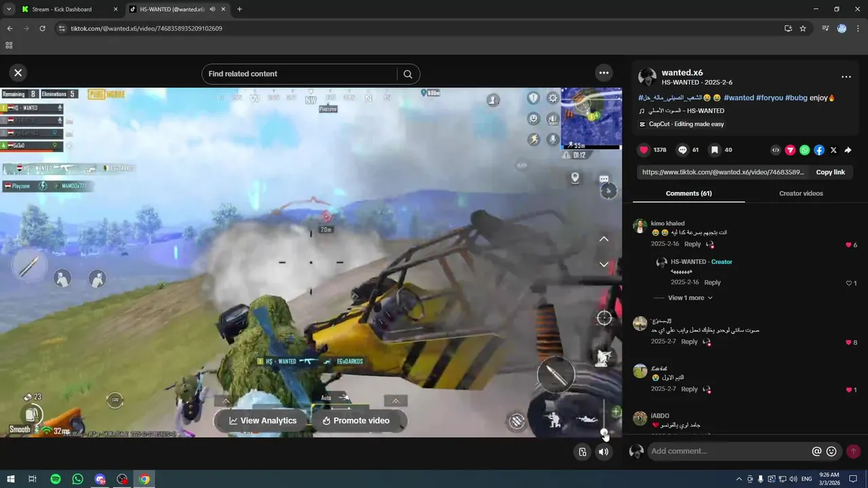Viewport: 868px width, 488px height.
Task: Like kimo khaled's comment
Action: [848, 245]
